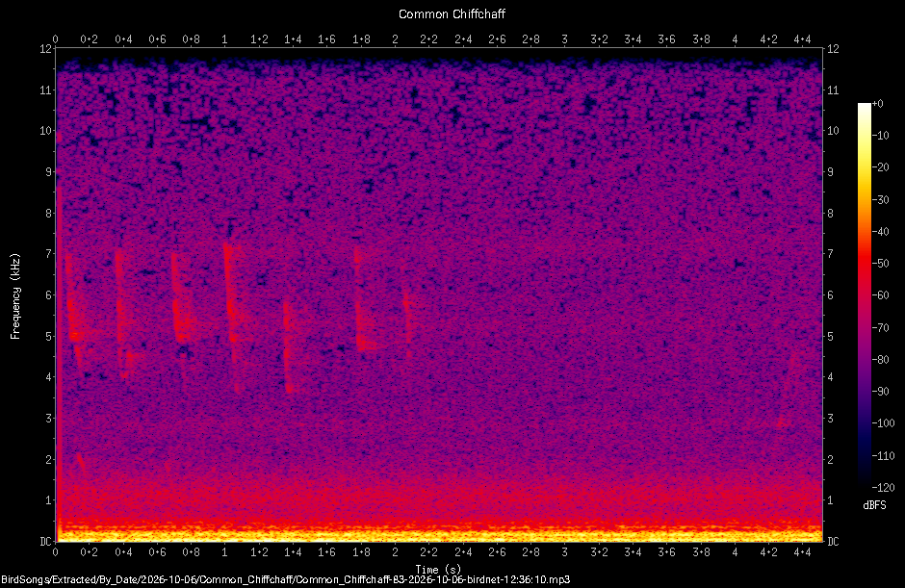Click "1•8" on the top time axis
This screenshot has width=905, height=588.
pyautogui.click(x=361, y=39)
